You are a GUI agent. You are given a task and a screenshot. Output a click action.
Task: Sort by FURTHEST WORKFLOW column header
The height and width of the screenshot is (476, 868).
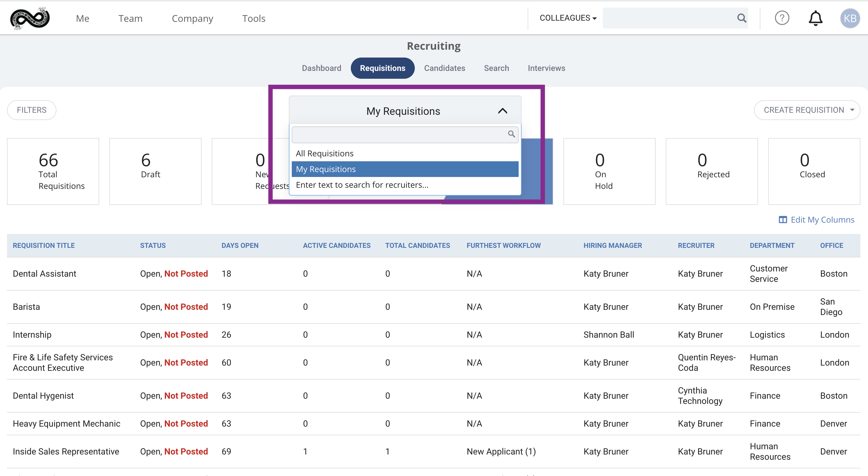pyautogui.click(x=504, y=246)
